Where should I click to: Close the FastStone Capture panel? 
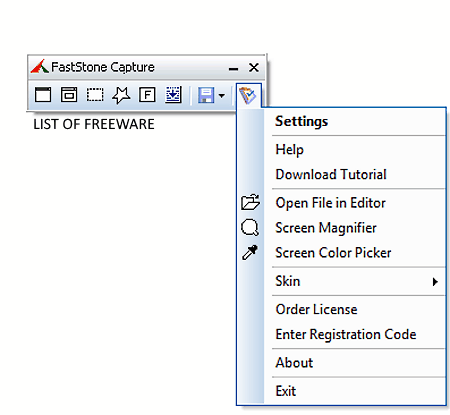(x=254, y=68)
